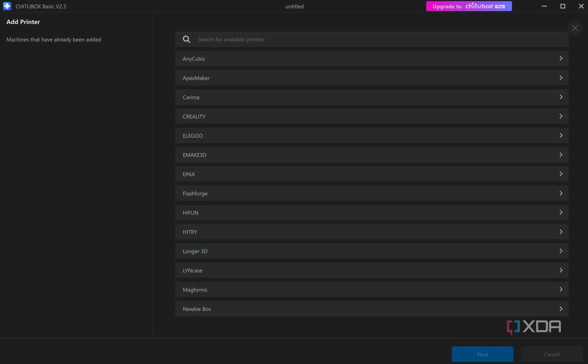This screenshot has width=588, height=364.
Task: Click the search magnifier icon
Action: tap(187, 39)
